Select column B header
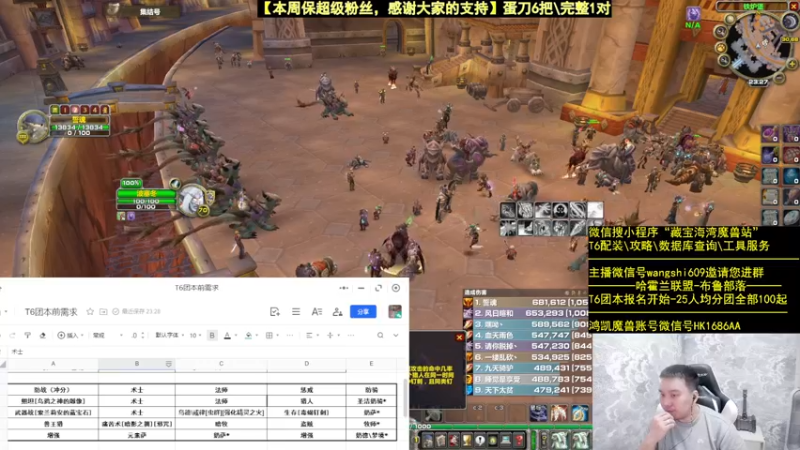Screen dimensions: 800x450 tap(137, 364)
